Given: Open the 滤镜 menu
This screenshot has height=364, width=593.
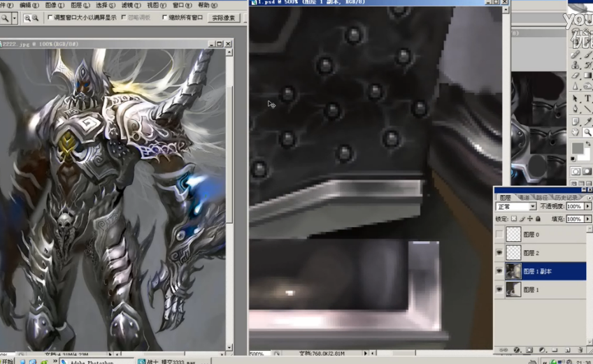Looking at the screenshot, I should pos(131,6).
